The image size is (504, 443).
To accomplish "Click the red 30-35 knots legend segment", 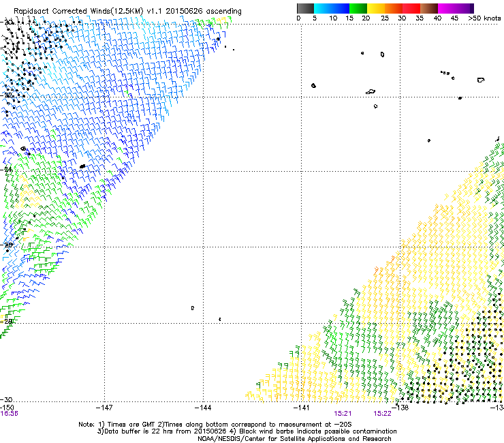I will click(411, 8).
